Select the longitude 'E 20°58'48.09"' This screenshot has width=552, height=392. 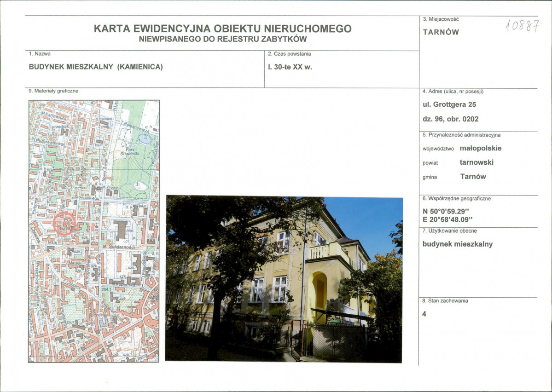447,219
